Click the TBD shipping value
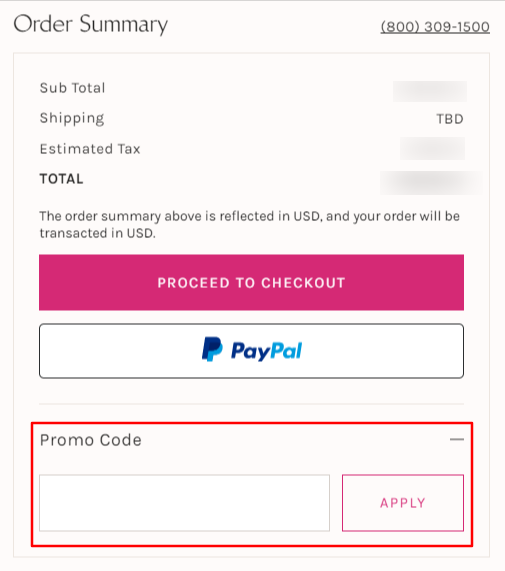505x571 pixels. click(x=450, y=119)
